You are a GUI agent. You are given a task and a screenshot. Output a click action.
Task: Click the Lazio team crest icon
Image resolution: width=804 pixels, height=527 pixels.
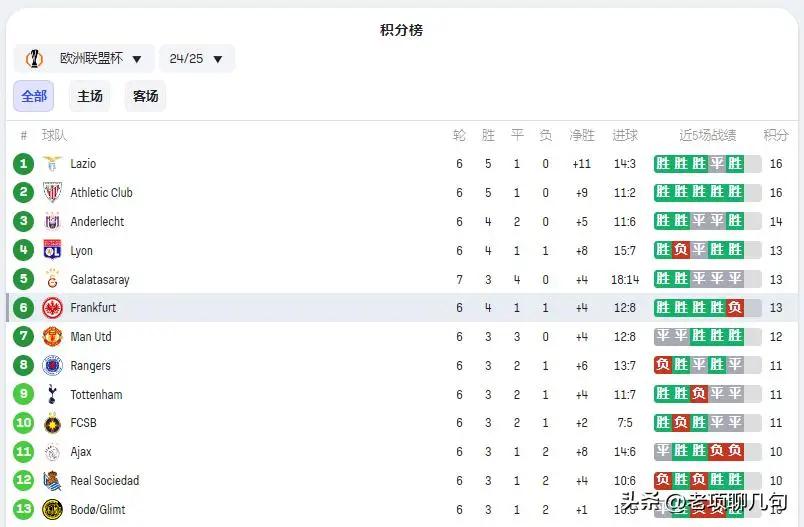[x=52, y=164]
